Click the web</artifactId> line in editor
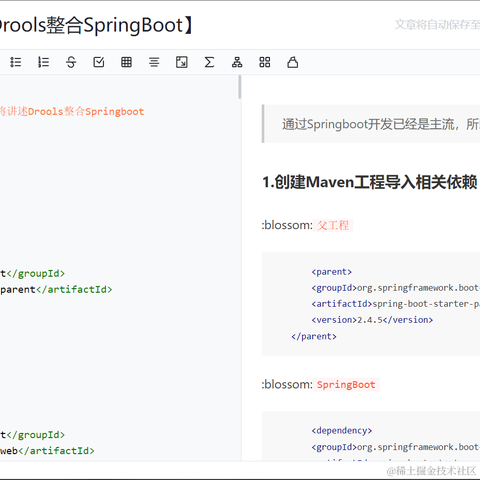 pyautogui.click(x=47, y=451)
